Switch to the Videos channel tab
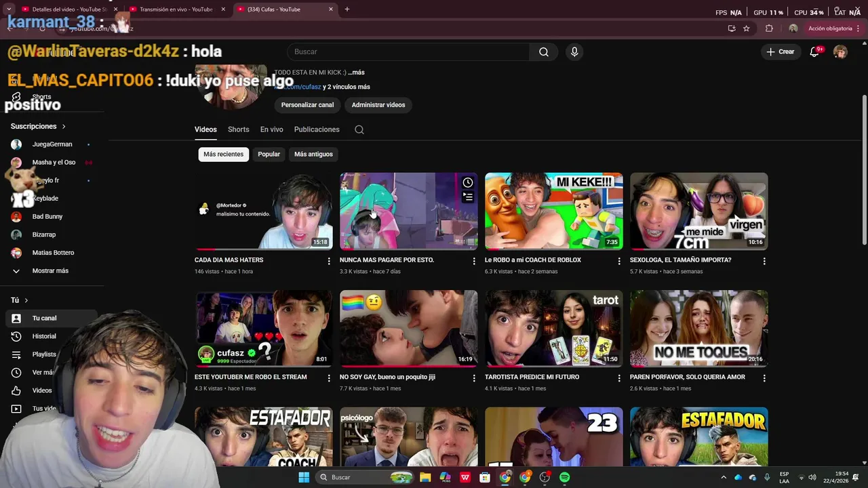The image size is (868, 488). [x=205, y=129]
